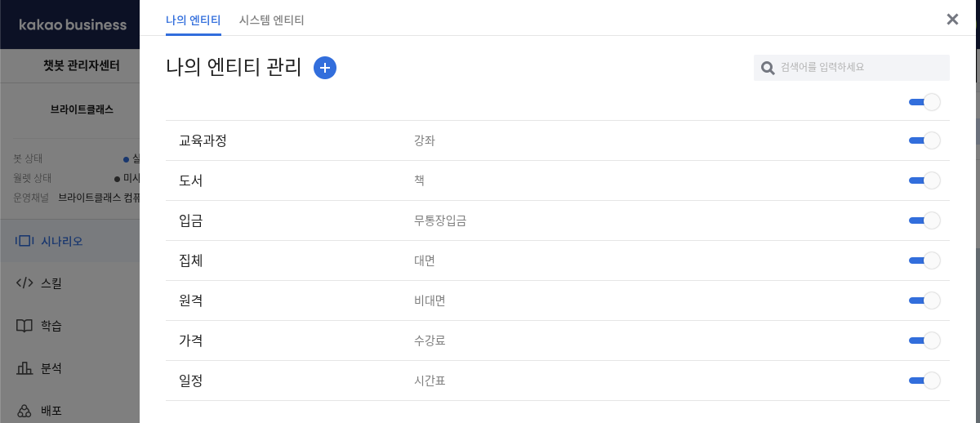Open 시나리오 sidebar icon
The width and height of the screenshot is (980, 423).
pos(24,241)
